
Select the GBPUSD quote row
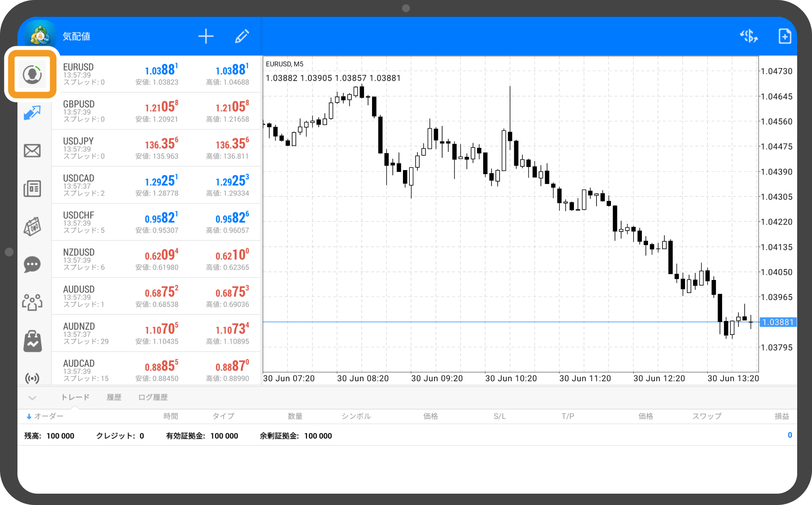click(x=156, y=111)
